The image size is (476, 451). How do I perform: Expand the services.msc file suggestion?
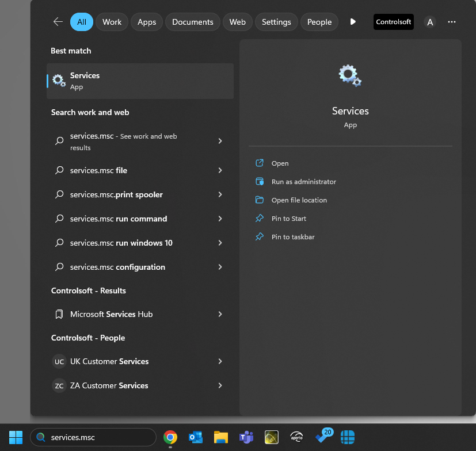220,170
